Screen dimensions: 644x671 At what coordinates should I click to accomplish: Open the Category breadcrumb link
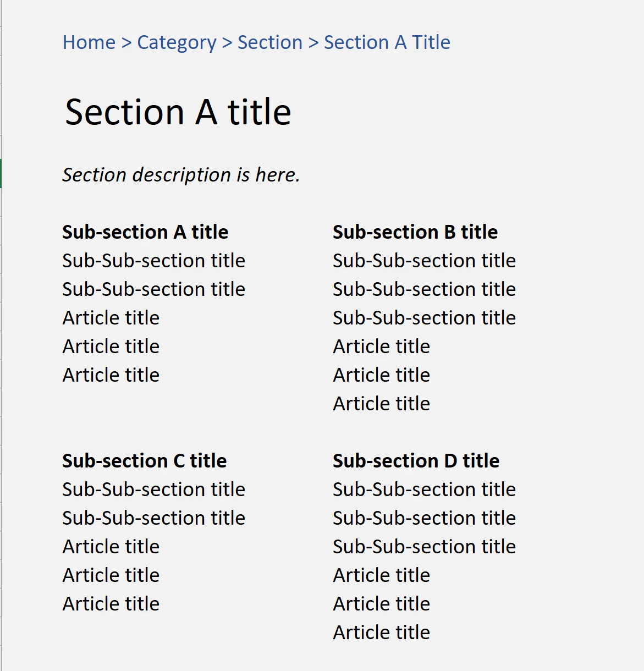[177, 42]
